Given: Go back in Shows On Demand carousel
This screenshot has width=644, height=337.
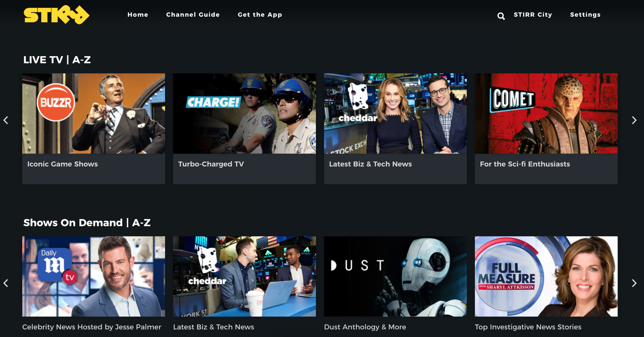Looking at the screenshot, I should pyautogui.click(x=6, y=283).
